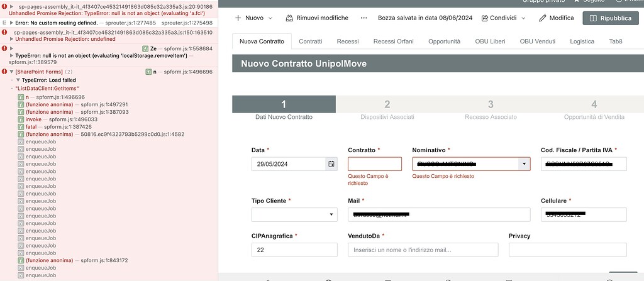The image size is (644, 281).
Task: Click the CIPAnagrafica field showing 22
Action: [x=294, y=250]
